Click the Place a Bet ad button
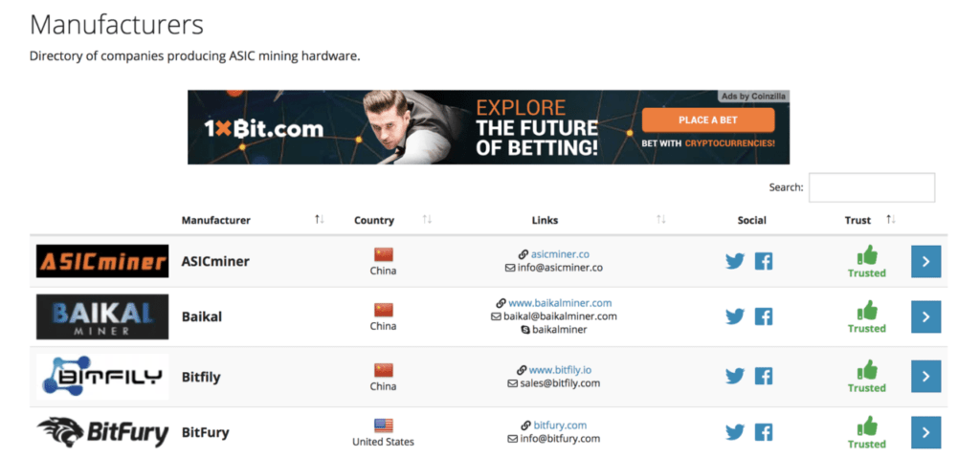Screen dimensions: 980x457 click(x=708, y=120)
